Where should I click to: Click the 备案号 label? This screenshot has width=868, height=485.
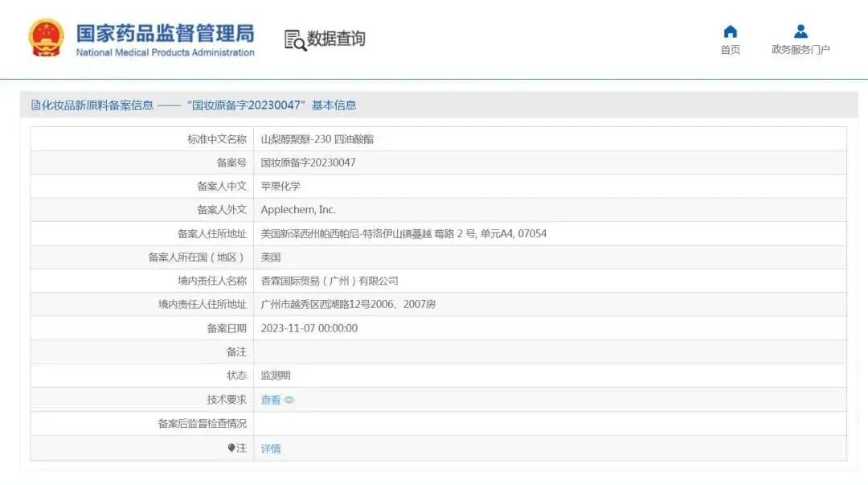tap(231, 162)
